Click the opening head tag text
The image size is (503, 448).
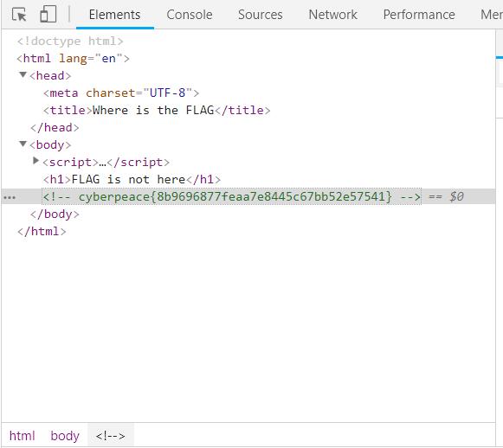(50, 75)
